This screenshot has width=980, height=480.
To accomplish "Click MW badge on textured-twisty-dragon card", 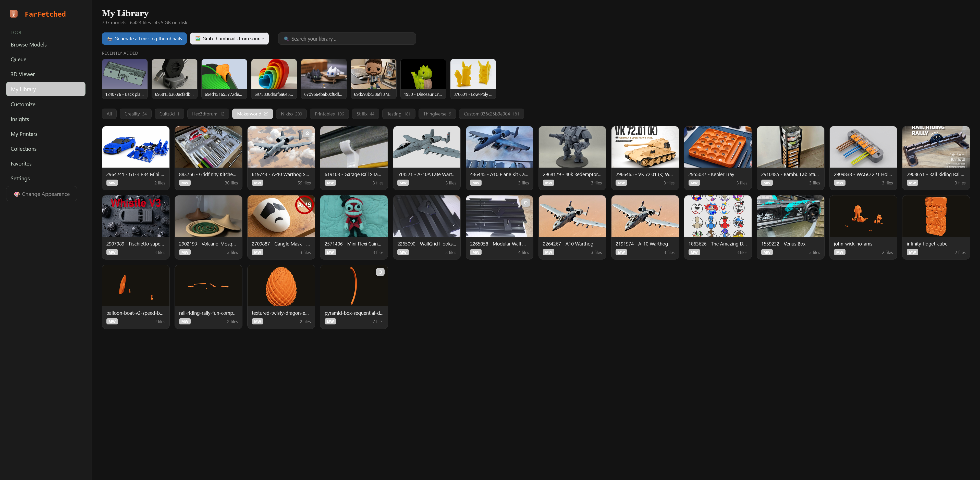I will point(257,322).
